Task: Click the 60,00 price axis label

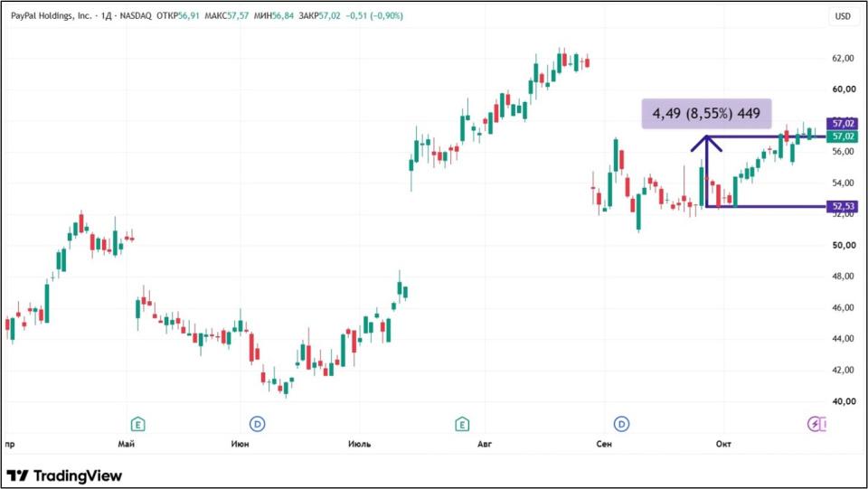Action: click(x=843, y=89)
